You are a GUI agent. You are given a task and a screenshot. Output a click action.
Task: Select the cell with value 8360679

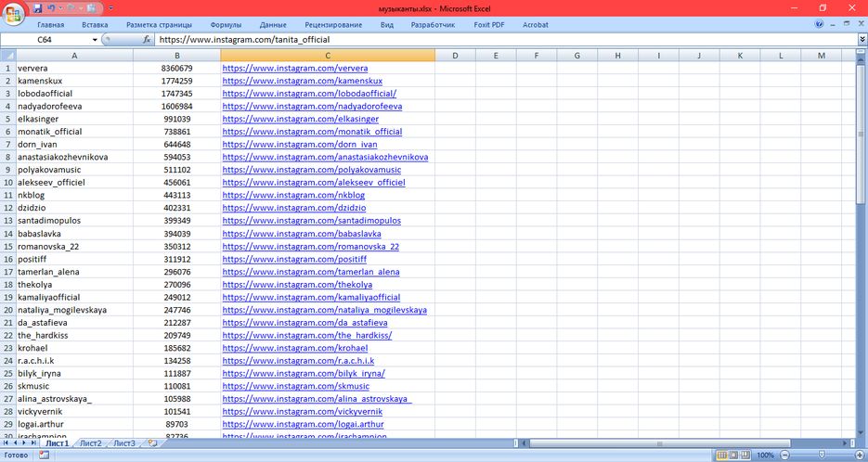176,68
